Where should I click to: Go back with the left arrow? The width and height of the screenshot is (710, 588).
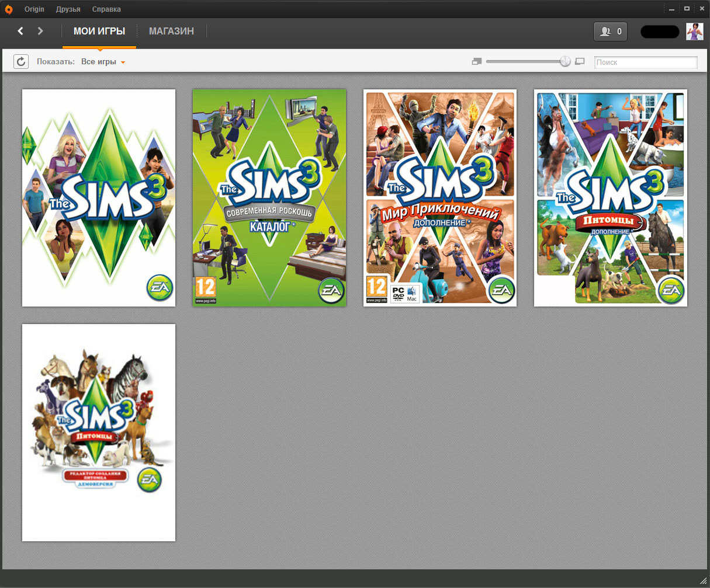coord(20,31)
